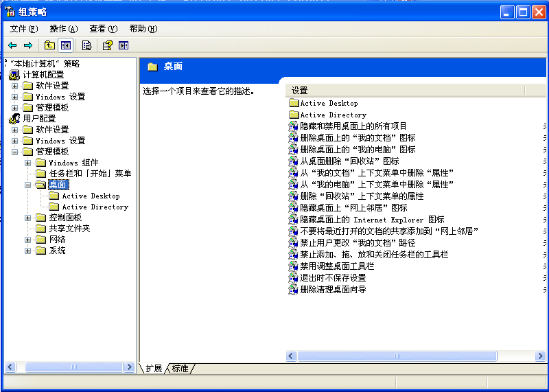
Task: Switch to the 扩展 tab
Action: [x=154, y=369]
